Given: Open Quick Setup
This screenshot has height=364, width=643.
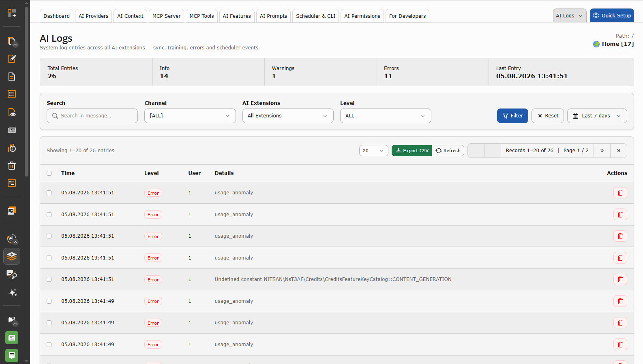Looking at the screenshot, I should pos(612,16).
